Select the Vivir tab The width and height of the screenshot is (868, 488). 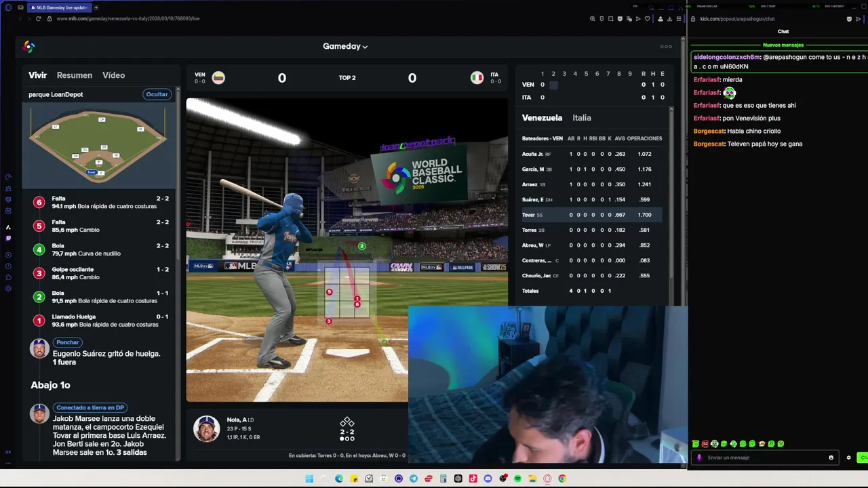[x=37, y=75]
